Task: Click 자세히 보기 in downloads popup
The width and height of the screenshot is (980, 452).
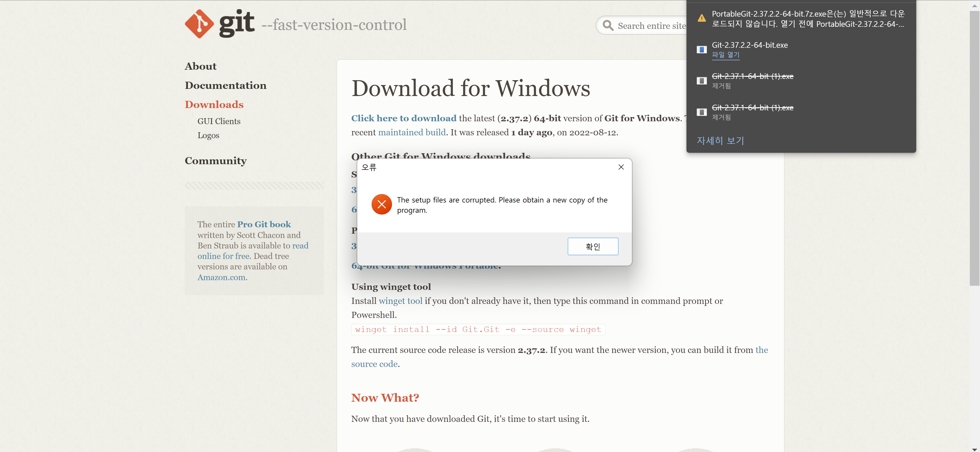Action: coord(720,140)
